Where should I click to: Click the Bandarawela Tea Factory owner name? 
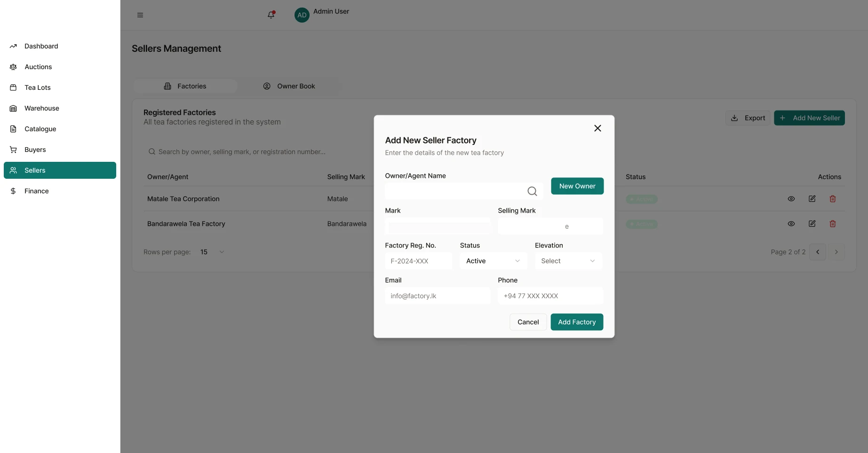[x=186, y=224]
